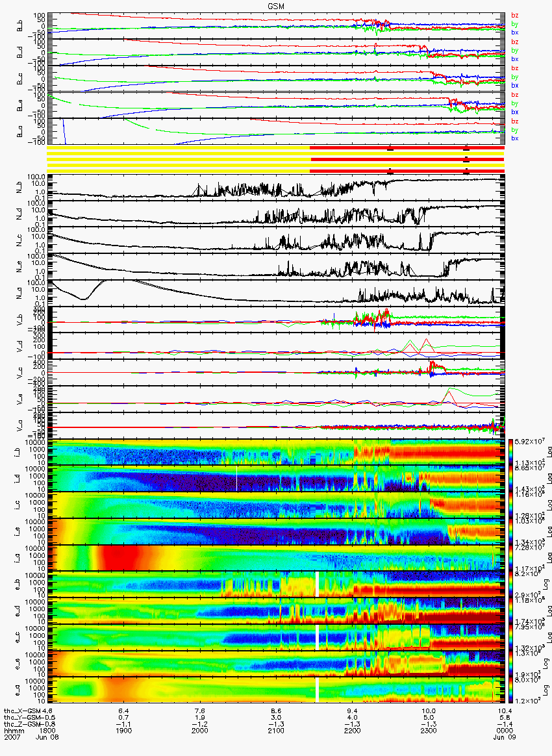Click the red spot in i_a spectrogram
Screen dimensions: 552x756
[x=118, y=558]
